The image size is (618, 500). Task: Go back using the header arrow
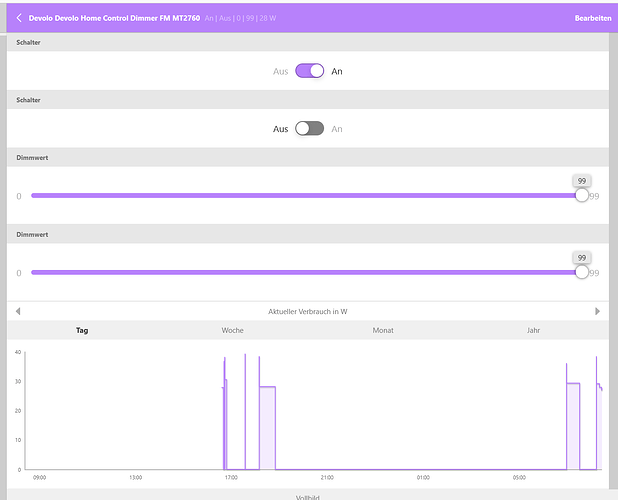[x=19, y=17]
